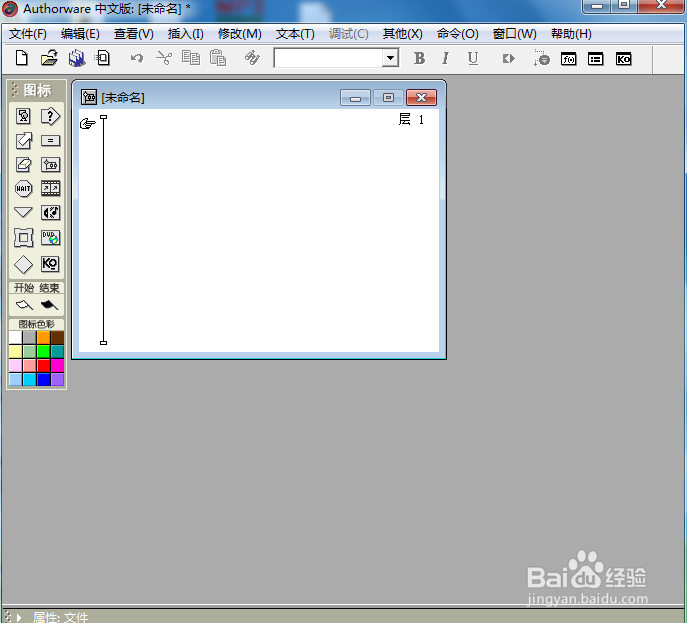This screenshot has width=687, height=623.
Task: Choose the Framework icon
Action: (x=23, y=238)
